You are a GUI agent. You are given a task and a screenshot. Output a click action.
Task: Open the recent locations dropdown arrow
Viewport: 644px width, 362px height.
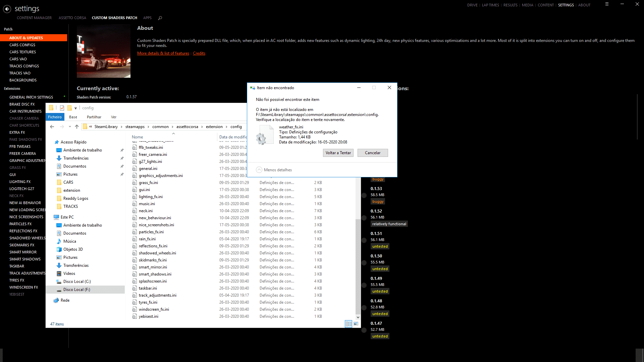click(x=70, y=127)
